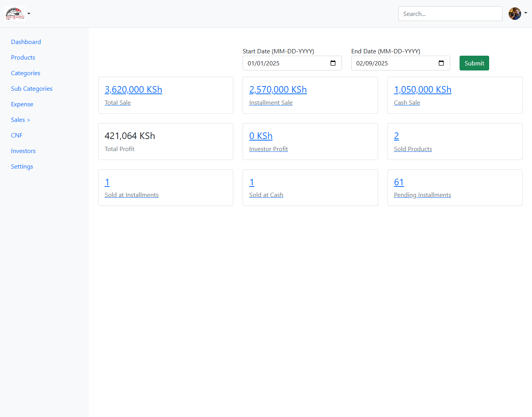The image size is (532, 417).
Task: Click the Cash Sale link
Action: click(407, 103)
